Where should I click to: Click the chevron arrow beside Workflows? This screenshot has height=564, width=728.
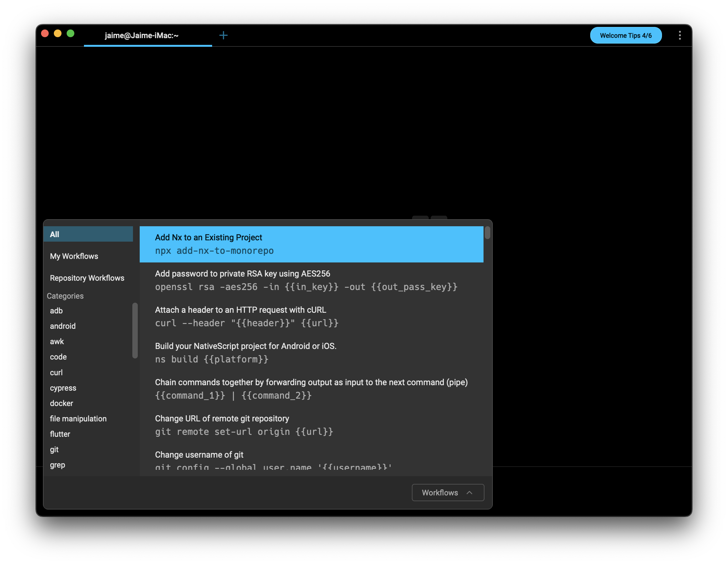pos(469,492)
